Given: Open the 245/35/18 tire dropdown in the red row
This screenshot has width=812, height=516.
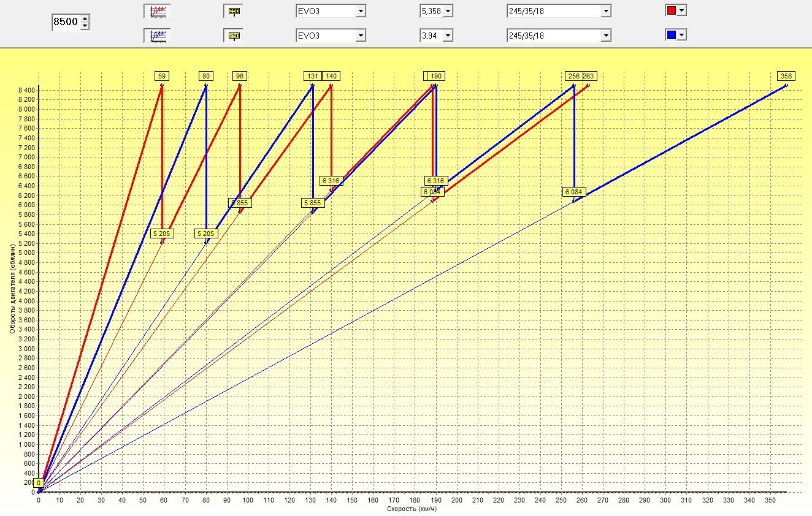Looking at the screenshot, I should click(x=606, y=11).
